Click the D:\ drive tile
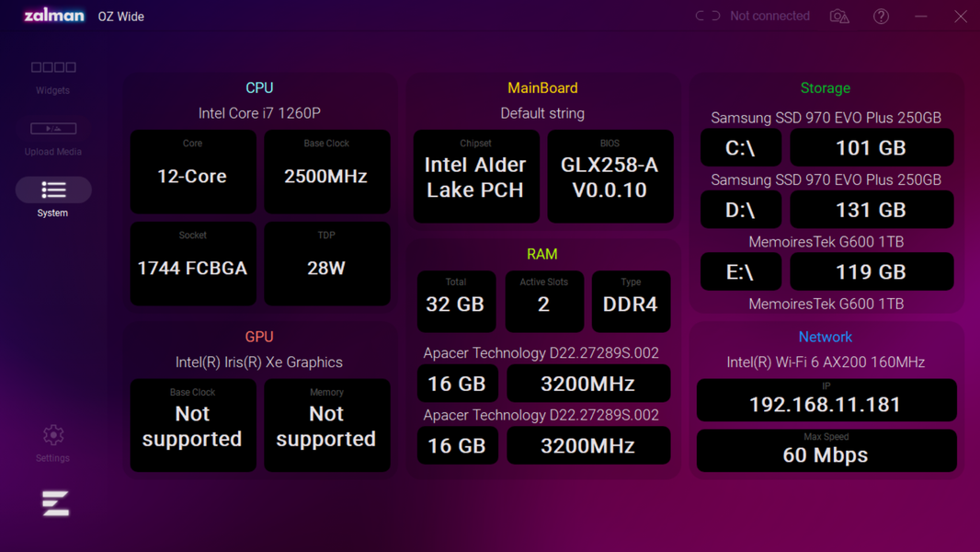 pos(741,210)
